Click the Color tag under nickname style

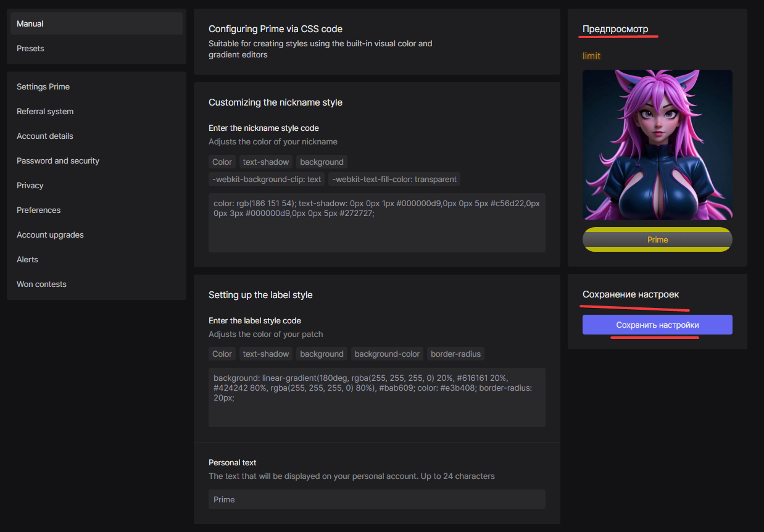click(222, 162)
